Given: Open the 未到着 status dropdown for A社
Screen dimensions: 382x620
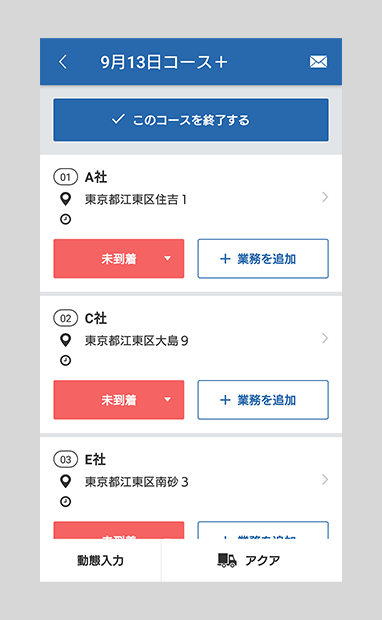Looking at the screenshot, I should pos(119,259).
